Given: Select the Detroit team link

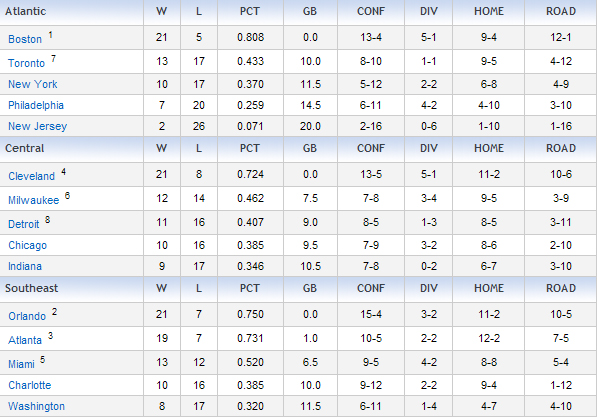Looking at the screenshot, I should click(x=24, y=224).
